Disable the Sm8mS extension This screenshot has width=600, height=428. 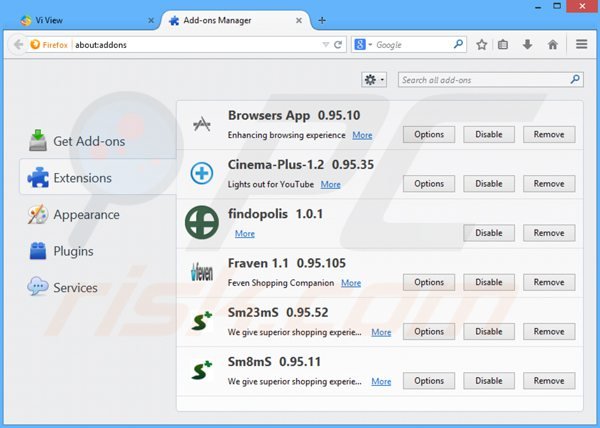[x=489, y=381]
